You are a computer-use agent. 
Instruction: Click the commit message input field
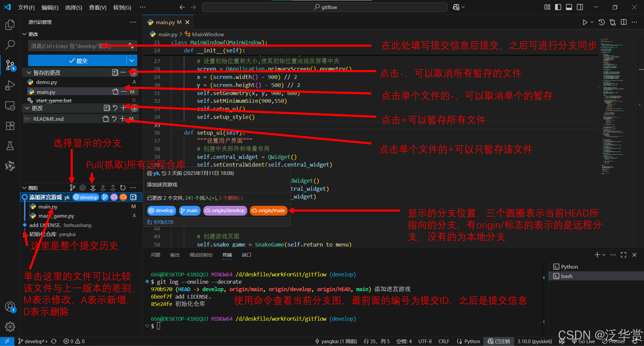point(82,46)
